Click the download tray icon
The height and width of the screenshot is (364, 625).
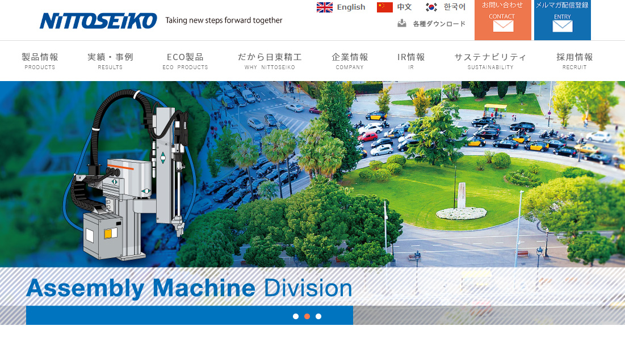[x=402, y=23]
